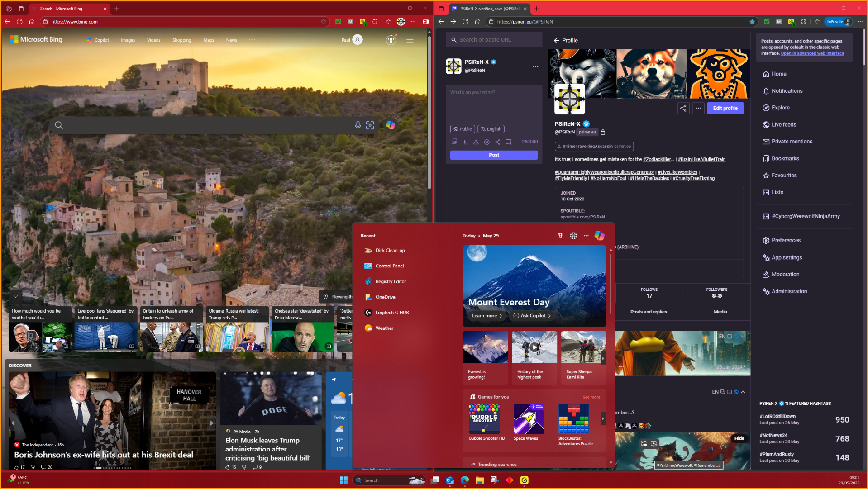Advance Boris Johnson story with right arrow
Screen dimensions: 868x489
(x=211, y=423)
